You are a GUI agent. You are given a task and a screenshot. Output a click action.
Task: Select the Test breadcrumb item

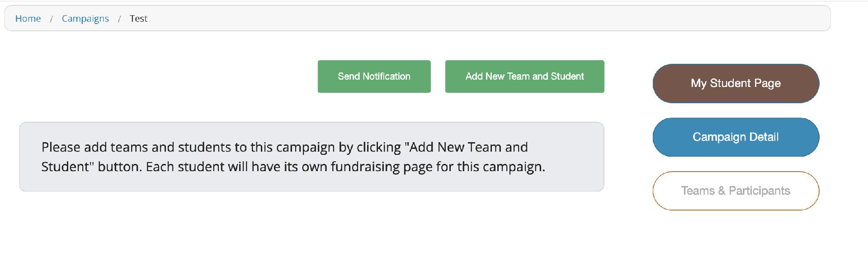click(138, 19)
